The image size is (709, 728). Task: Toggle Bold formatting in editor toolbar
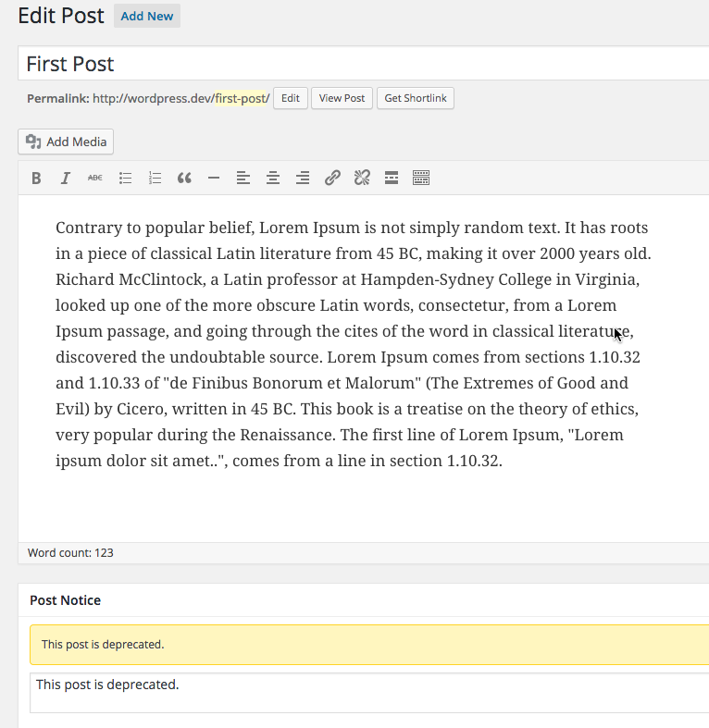coord(36,178)
